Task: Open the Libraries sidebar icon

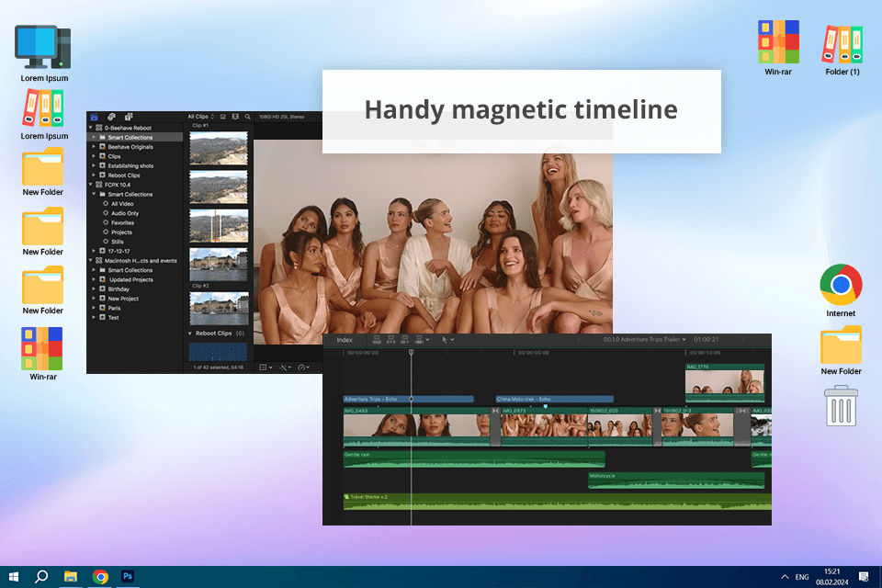Action: coord(94,117)
